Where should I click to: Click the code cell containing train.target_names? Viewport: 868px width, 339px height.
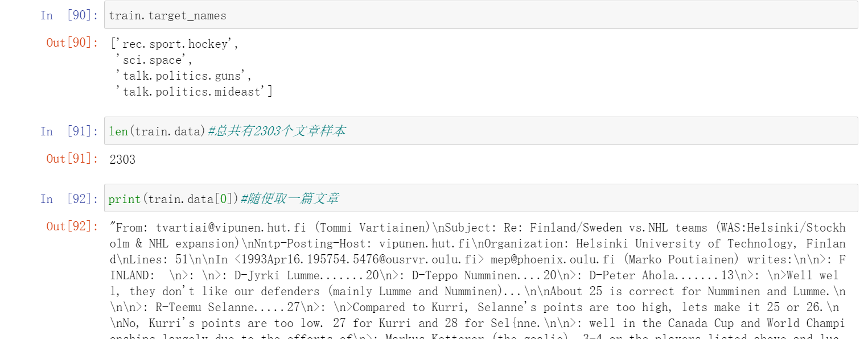pos(481,15)
